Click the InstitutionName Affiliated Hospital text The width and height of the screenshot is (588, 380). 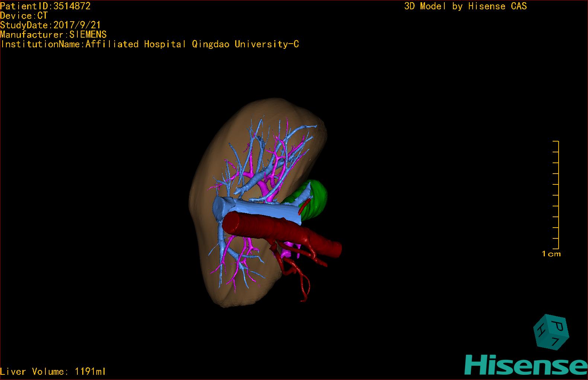click(150, 44)
